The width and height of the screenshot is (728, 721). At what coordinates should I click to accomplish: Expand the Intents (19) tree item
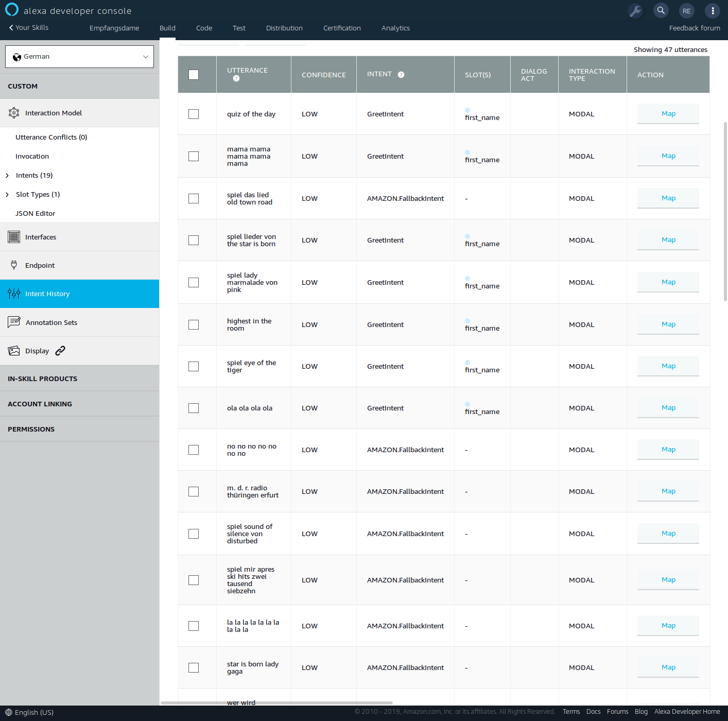tap(7, 176)
